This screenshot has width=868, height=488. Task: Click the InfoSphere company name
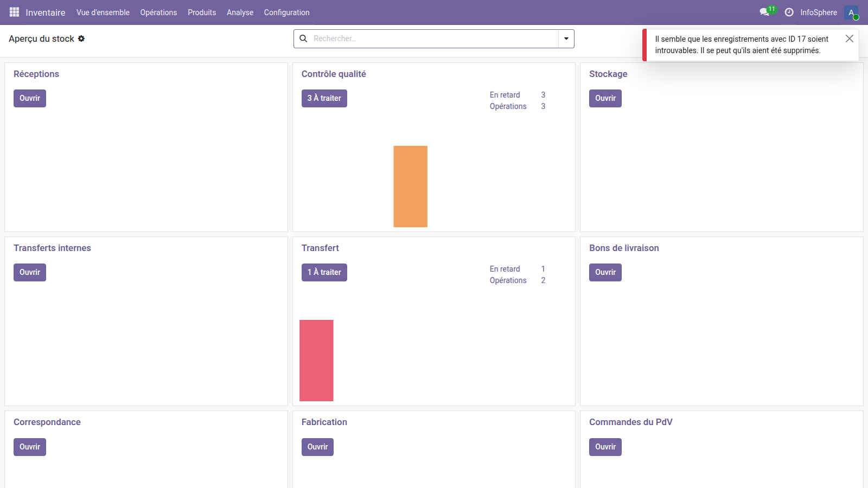coord(819,12)
